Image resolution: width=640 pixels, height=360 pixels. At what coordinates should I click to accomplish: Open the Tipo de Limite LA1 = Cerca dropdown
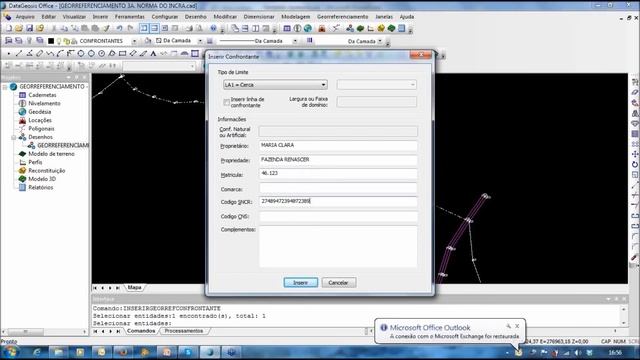click(275, 84)
